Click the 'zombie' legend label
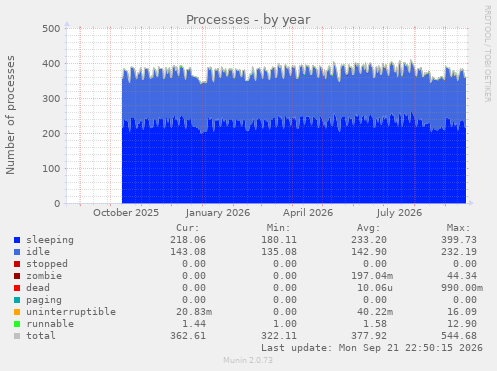This screenshot has height=371, width=497. pyautogui.click(x=44, y=276)
